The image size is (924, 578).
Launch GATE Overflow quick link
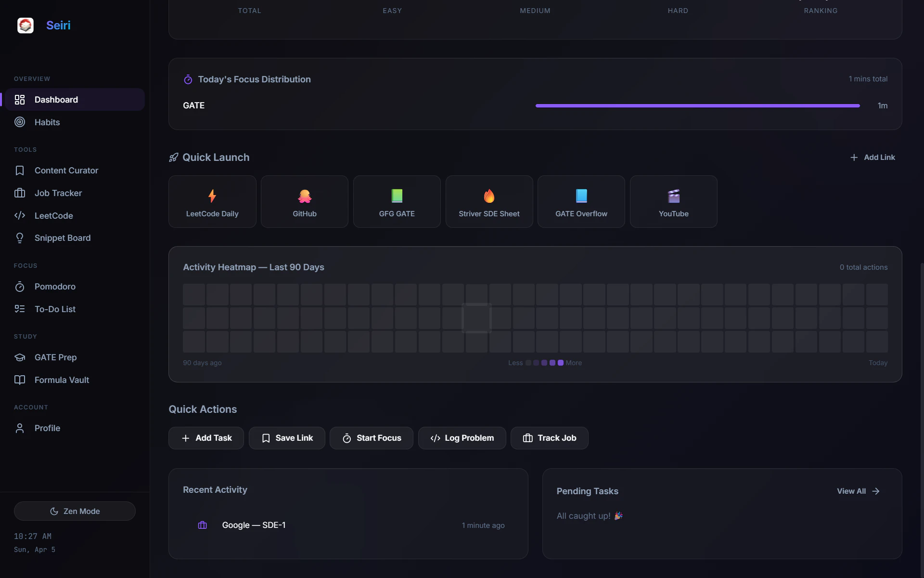click(581, 201)
